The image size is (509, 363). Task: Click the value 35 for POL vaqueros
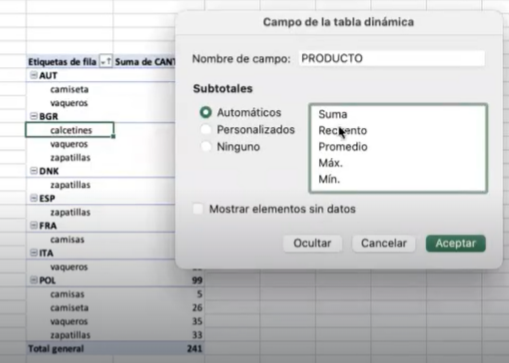coord(197,321)
